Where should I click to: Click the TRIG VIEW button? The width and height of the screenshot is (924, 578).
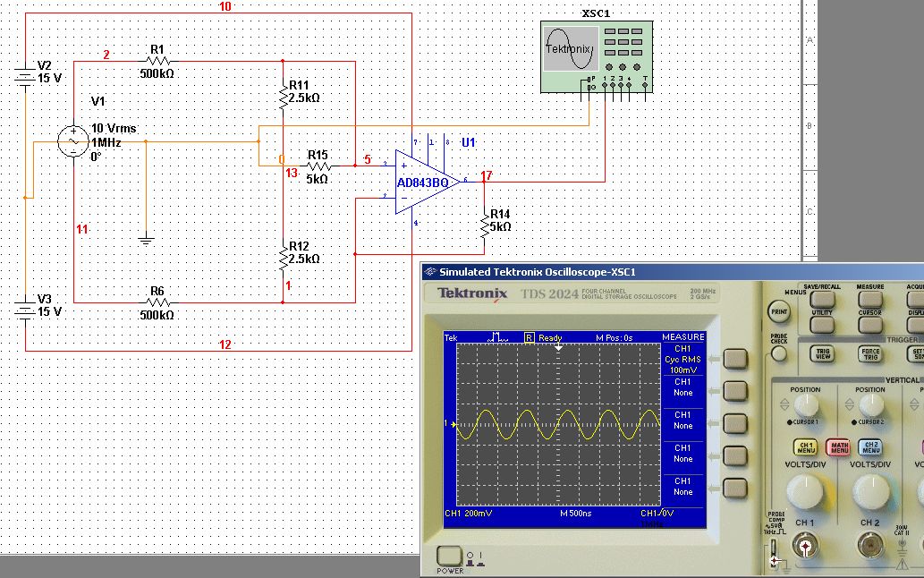[822, 353]
